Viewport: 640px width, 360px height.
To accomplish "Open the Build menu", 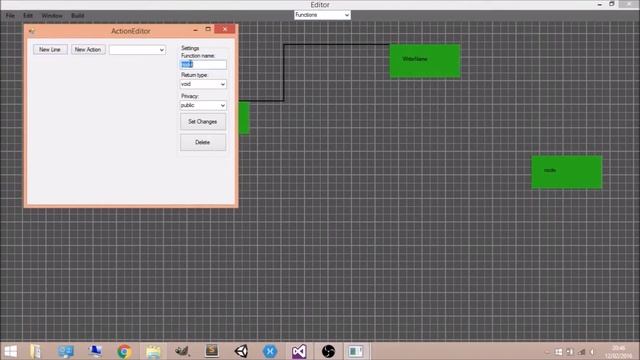I will (78, 16).
